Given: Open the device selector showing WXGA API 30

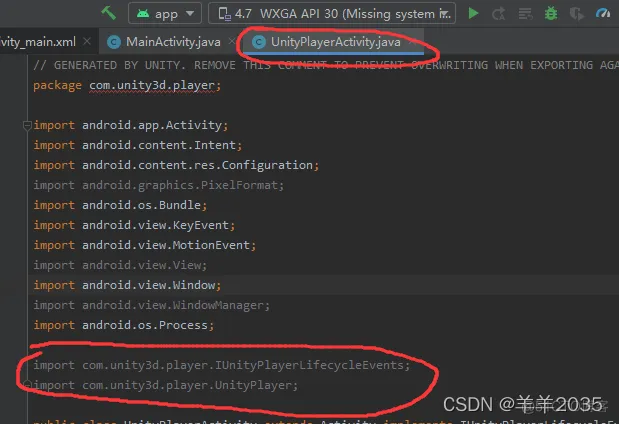Looking at the screenshot, I should click(332, 13).
